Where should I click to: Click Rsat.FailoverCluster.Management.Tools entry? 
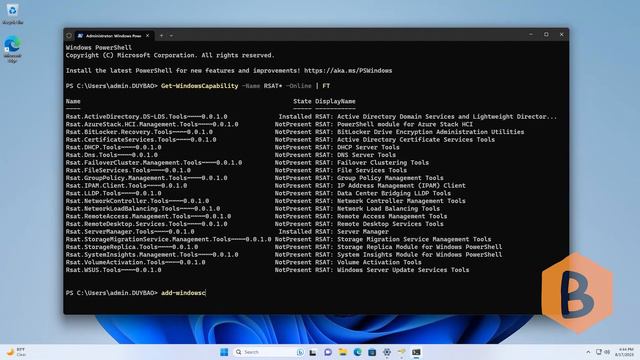[x=154, y=162]
